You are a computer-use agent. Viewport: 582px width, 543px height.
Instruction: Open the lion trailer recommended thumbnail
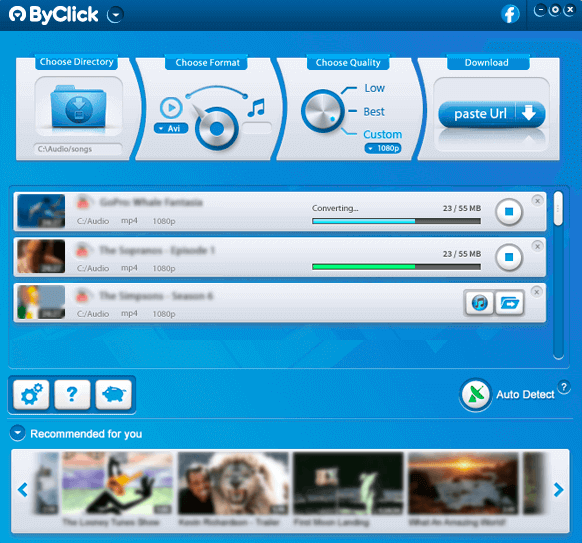point(233,483)
